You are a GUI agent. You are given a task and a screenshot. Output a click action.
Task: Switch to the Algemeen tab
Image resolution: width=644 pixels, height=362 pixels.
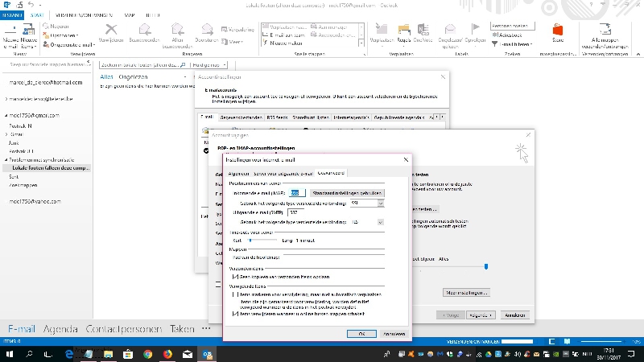click(238, 172)
